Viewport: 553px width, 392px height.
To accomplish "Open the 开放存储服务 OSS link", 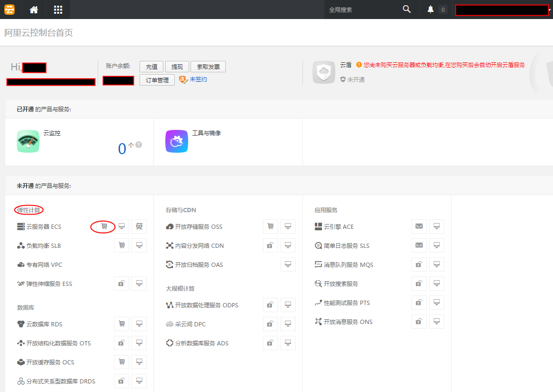I will coord(198,226).
